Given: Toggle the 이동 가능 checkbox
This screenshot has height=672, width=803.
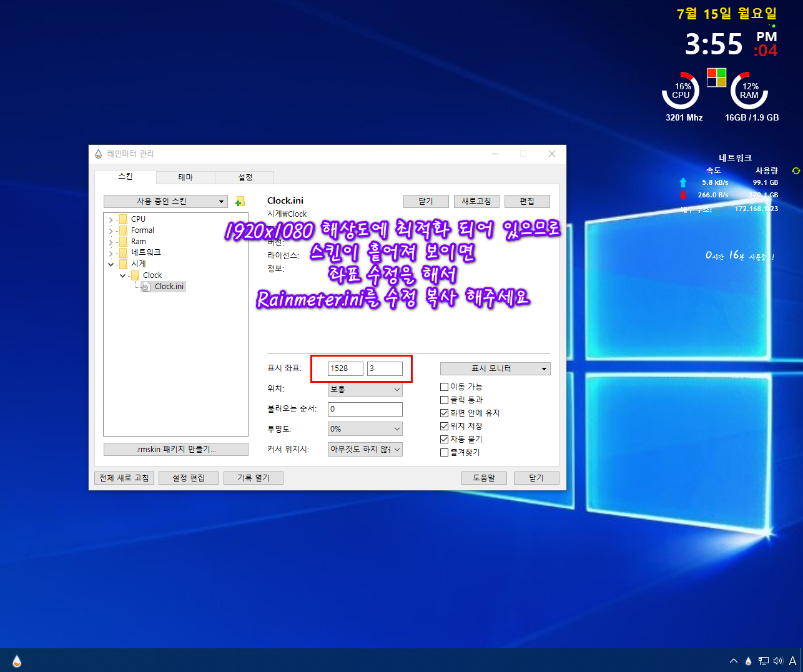Looking at the screenshot, I should point(444,387).
